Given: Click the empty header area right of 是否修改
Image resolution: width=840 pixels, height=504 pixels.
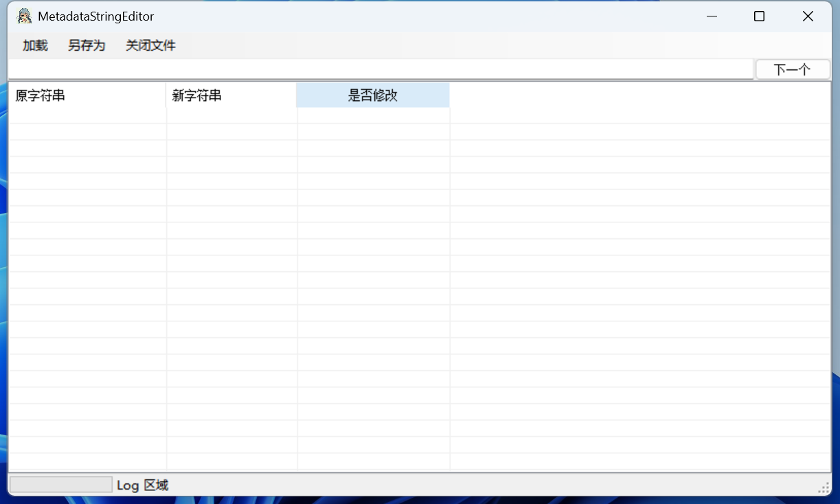Looking at the screenshot, I should (639, 95).
